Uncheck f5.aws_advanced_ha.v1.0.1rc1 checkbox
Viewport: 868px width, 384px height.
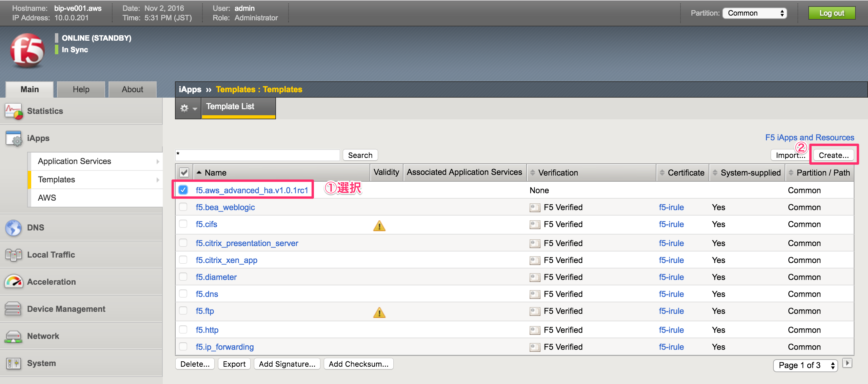183,190
